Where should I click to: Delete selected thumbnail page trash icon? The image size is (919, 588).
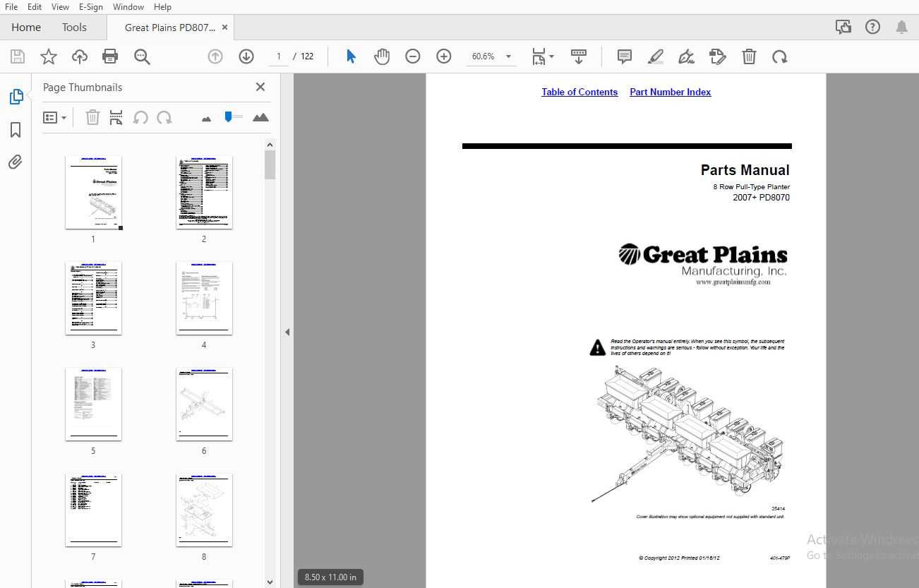click(92, 117)
